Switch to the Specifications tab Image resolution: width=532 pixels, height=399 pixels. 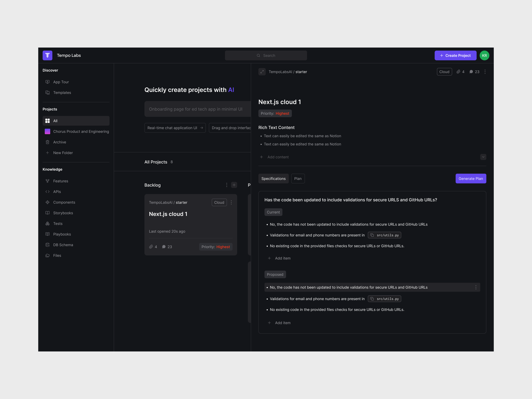tap(273, 178)
